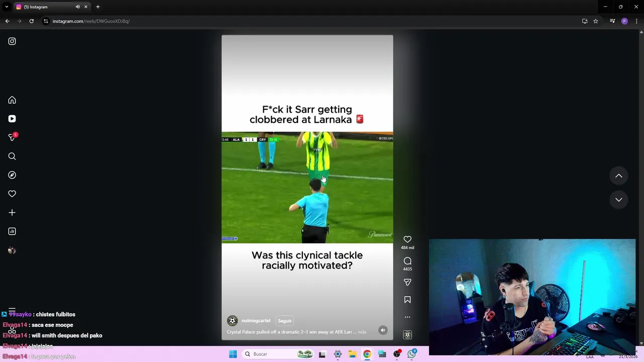This screenshot has width=644, height=362.
Task: Open Task View on the taskbar
Action: point(322,354)
